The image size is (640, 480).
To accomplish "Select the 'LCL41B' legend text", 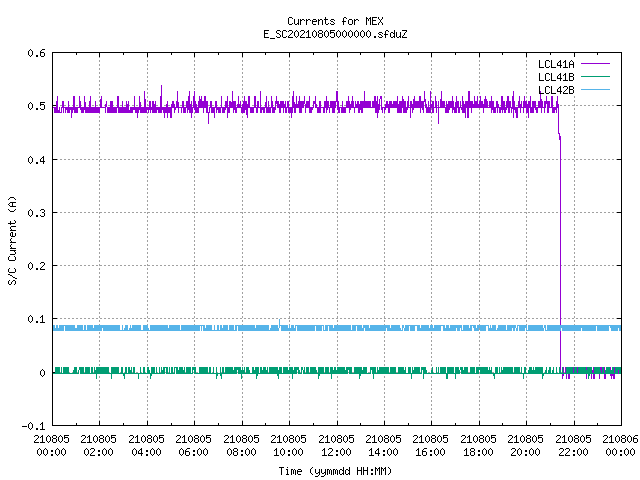I will point(556,77).
